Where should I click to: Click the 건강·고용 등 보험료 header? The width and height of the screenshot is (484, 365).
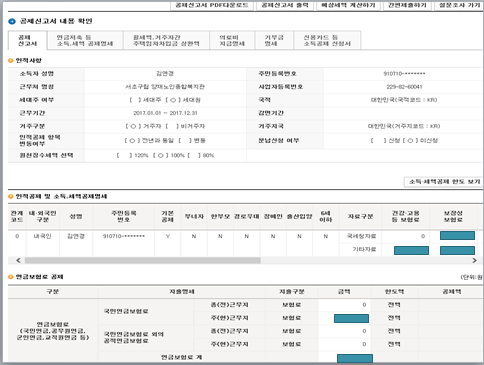(x=406, y=216)
